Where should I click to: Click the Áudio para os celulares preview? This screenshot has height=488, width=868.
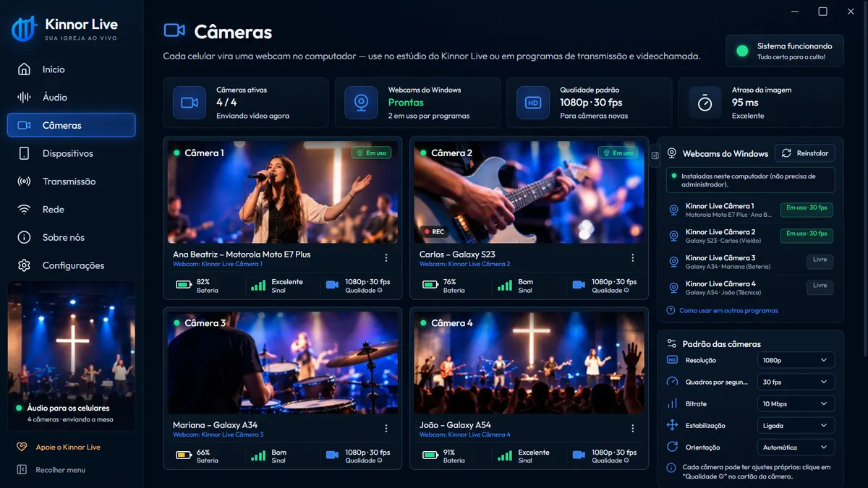71,356
